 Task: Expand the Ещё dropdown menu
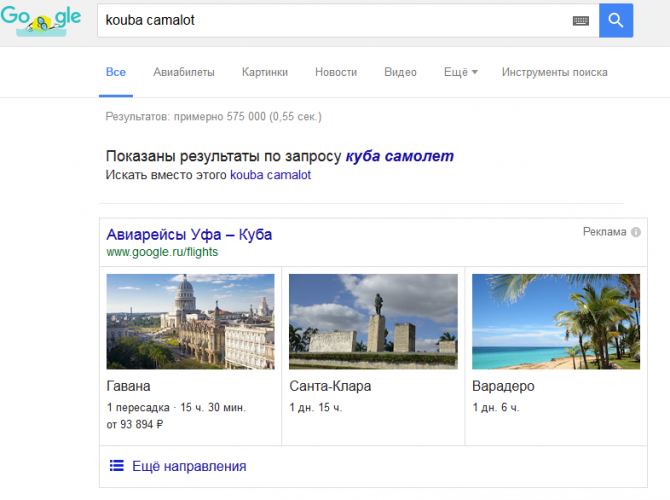pyautogui.click(x=461, y=72)
